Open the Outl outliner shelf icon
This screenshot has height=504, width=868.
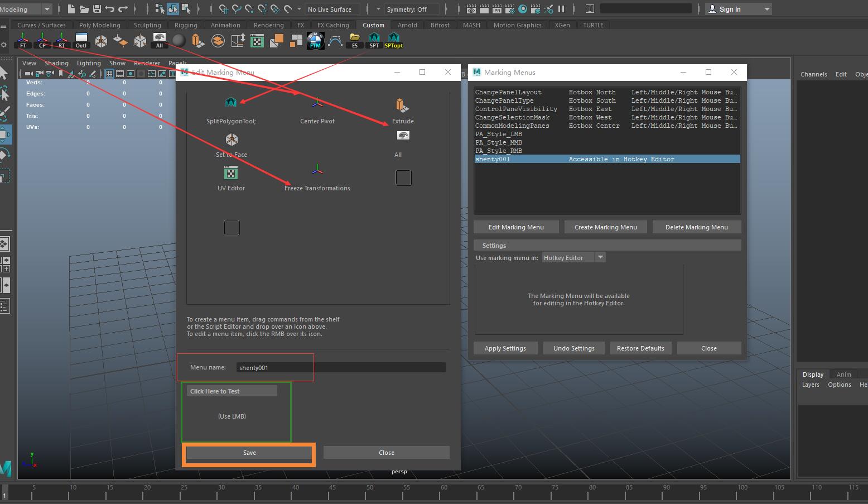click(81, 41)
